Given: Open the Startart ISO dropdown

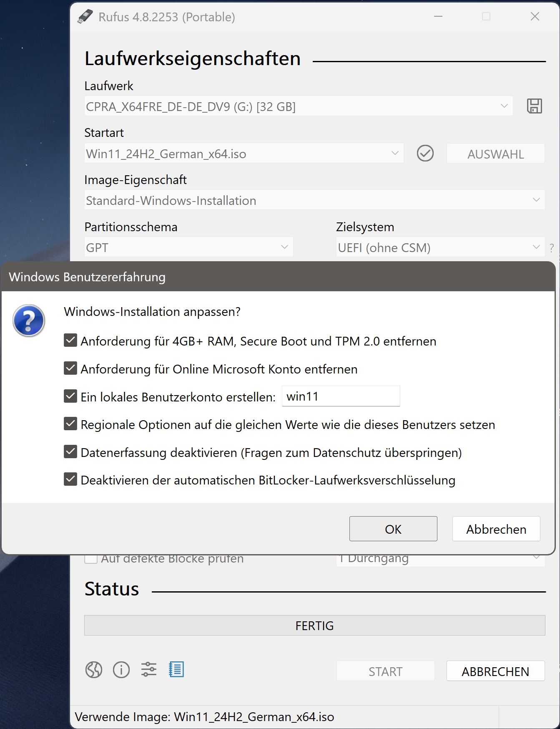Looking at the screenshot, I should [244, 154].
